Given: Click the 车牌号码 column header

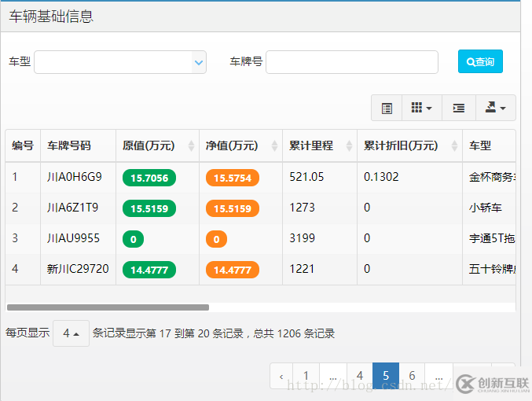Looking at the screenshot, I should click(78, 145).
